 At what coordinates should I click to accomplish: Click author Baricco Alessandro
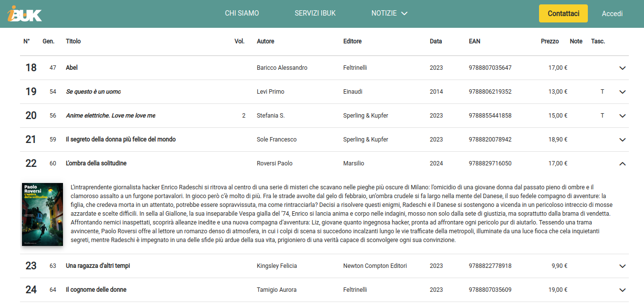[282, 68]
